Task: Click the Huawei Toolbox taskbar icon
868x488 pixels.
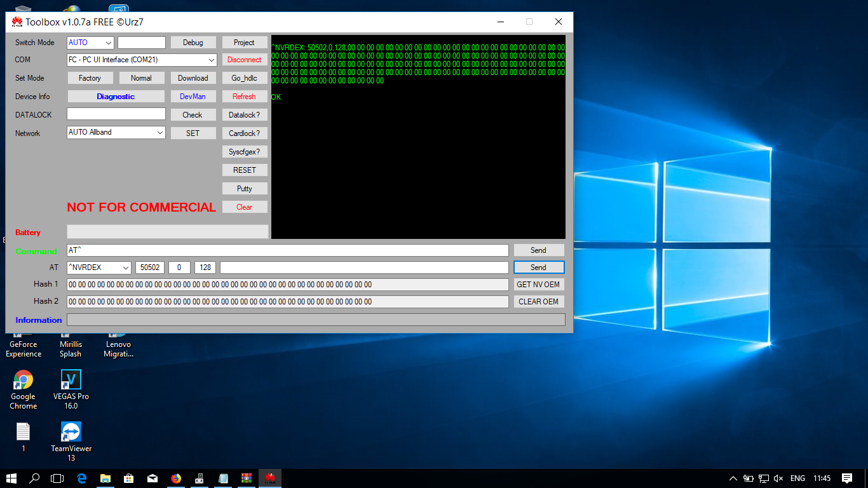Action: pos(269,478)
